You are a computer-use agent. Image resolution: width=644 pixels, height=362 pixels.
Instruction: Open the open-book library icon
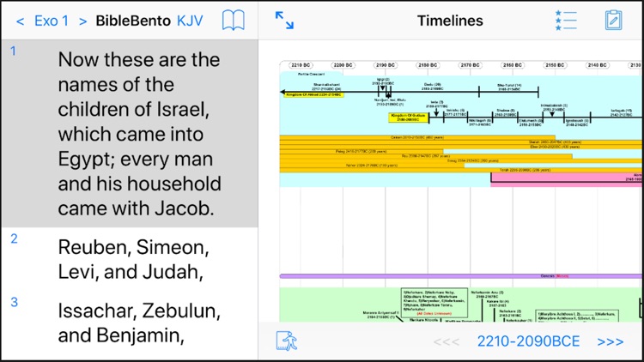(x=234, y=21)
